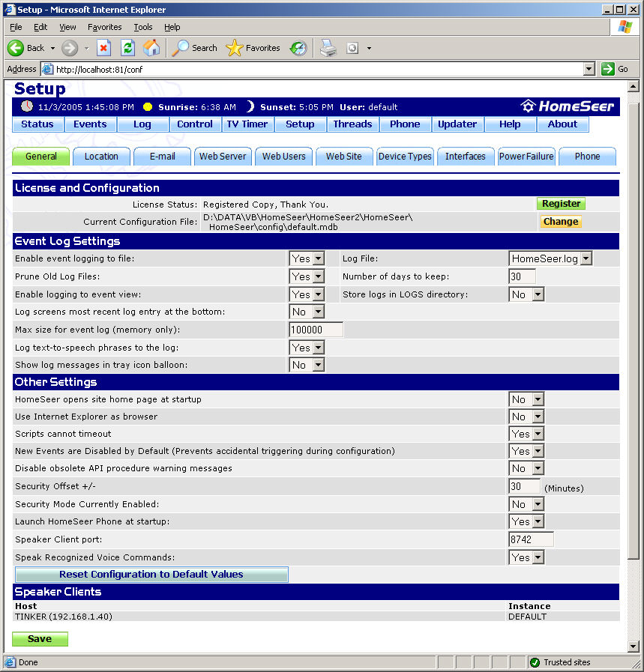
Task: Open the Device Types tab
Action: [x=405, y=157]
